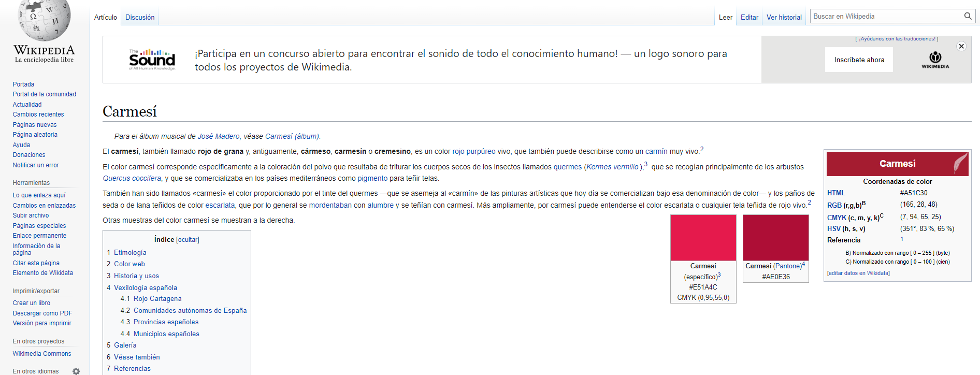Close the sound logo contest banner
Image resolution: width=980 pixels, height=375 pixels.
coord(961,46)
